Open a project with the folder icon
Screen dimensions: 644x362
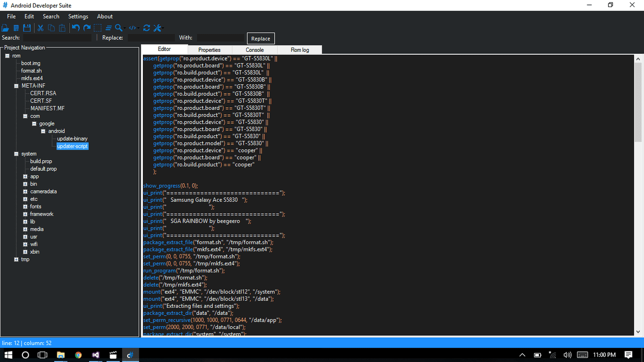[6, 28]
